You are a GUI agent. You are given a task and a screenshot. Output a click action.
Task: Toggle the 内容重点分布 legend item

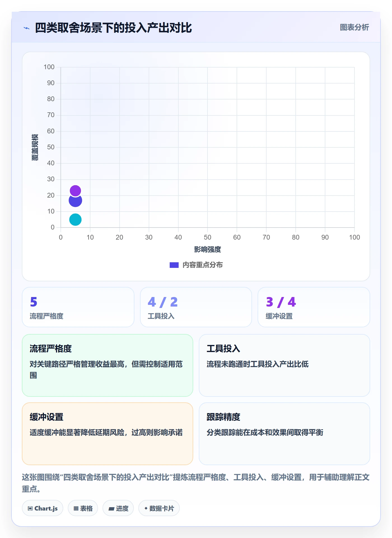(x=196, y=265)
